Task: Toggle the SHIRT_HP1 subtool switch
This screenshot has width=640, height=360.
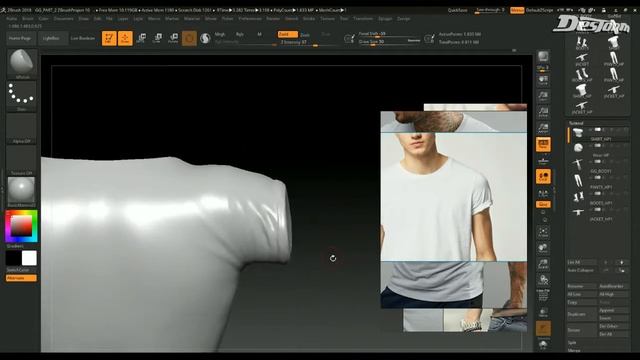Action: [598, 130]
